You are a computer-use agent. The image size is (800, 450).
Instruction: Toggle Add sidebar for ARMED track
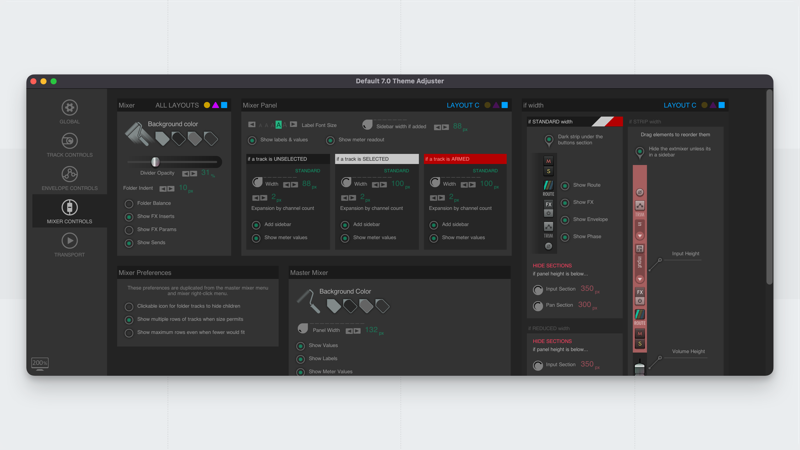tap(434, 225)
